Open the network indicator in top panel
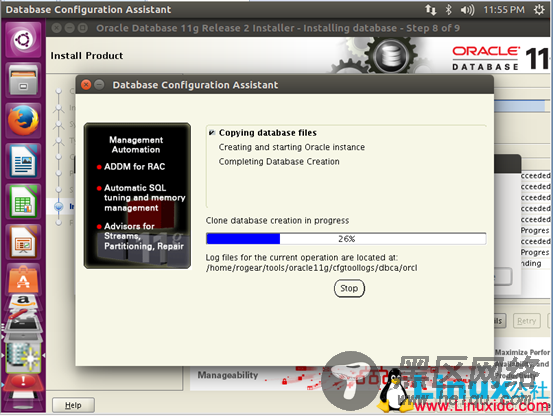 click(x=431, y=10)
